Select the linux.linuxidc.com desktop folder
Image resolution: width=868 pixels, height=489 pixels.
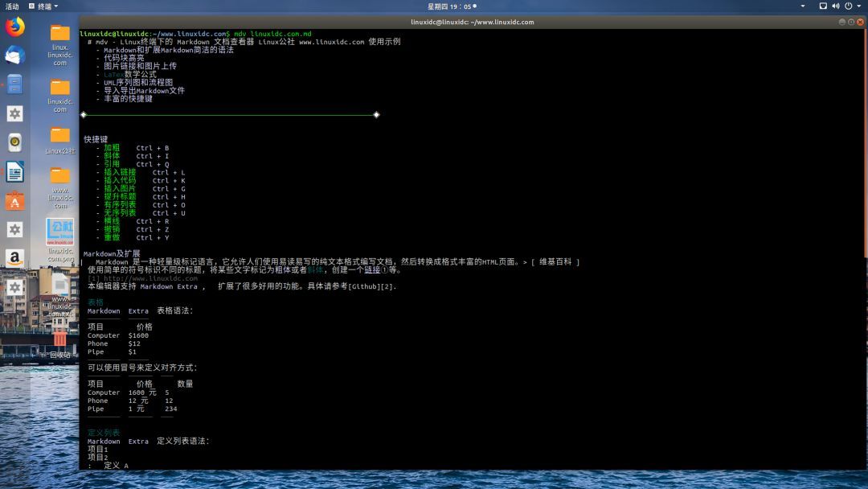coord(59,45)
